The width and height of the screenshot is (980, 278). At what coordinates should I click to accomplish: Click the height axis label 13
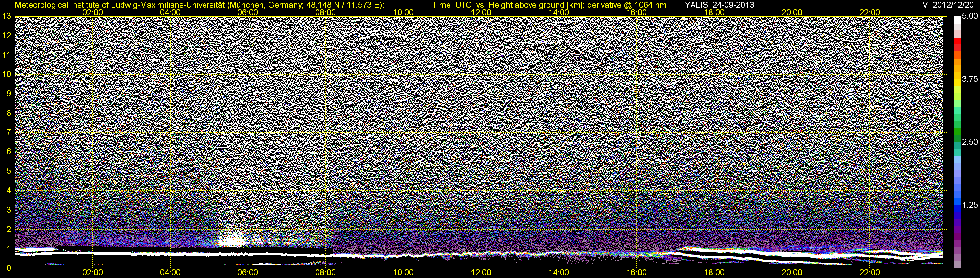7,16
